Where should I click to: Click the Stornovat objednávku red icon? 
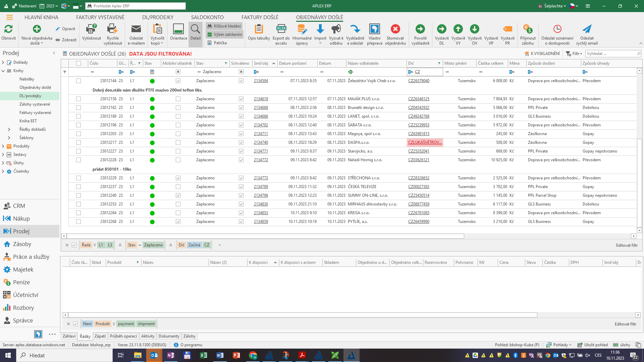(x=395, y=29)
